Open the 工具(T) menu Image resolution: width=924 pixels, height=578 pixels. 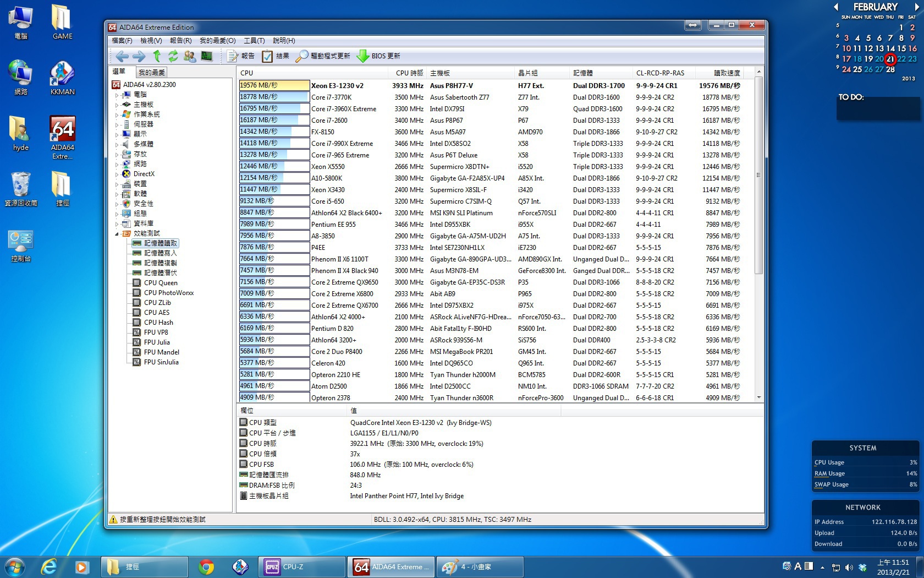point(254,41)
